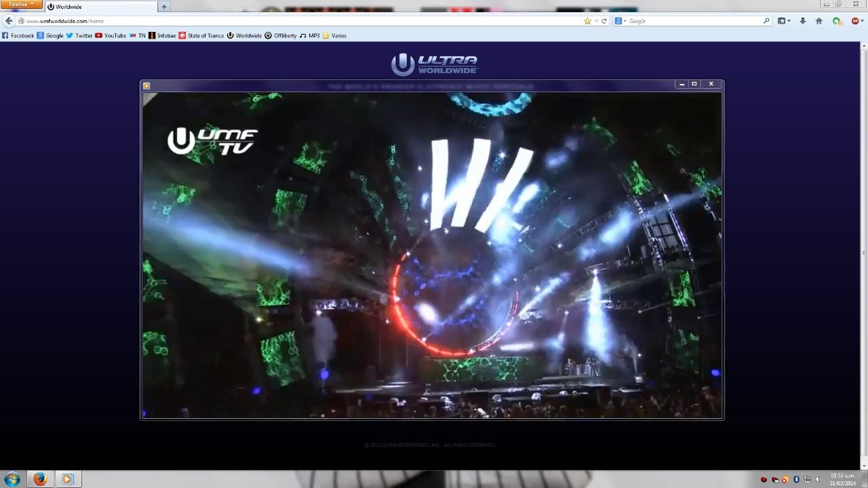Open the Google search engine selector

[x=619, y=21]
